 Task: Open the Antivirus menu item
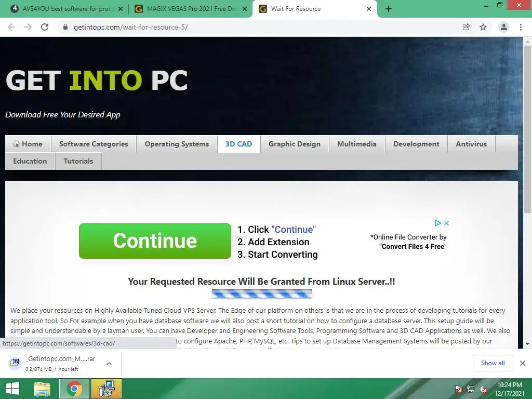tap(471, 144)
